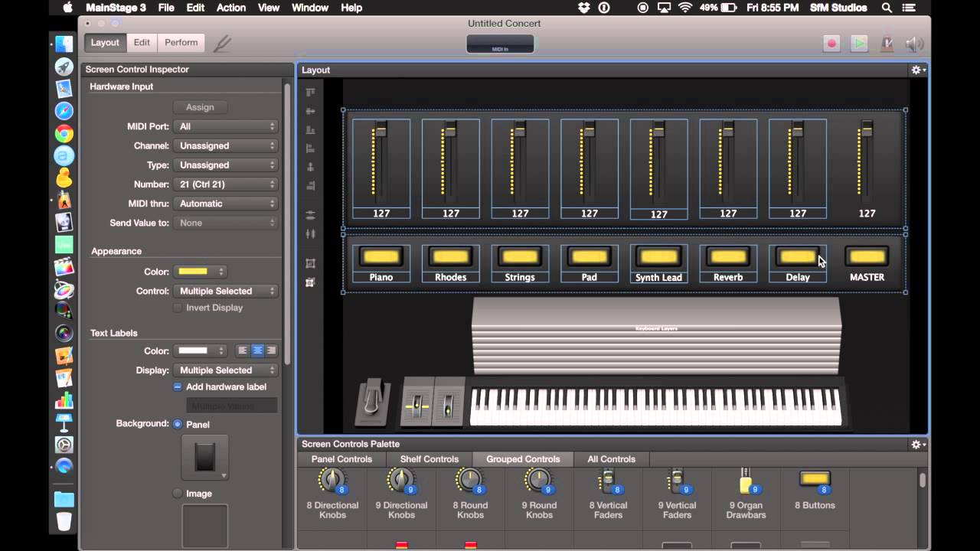Open the MIDI thru dropdown

click(226, 204)
